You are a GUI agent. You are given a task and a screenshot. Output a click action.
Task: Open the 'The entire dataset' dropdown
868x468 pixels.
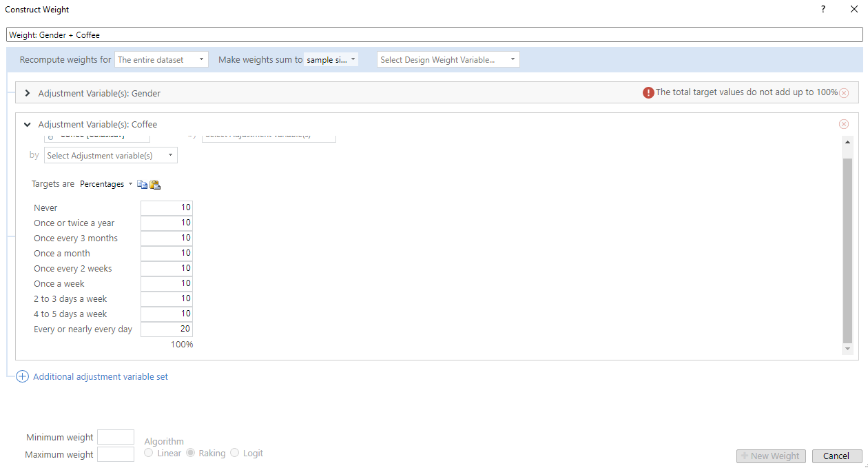pyautogui.click(x=161, y=60)
